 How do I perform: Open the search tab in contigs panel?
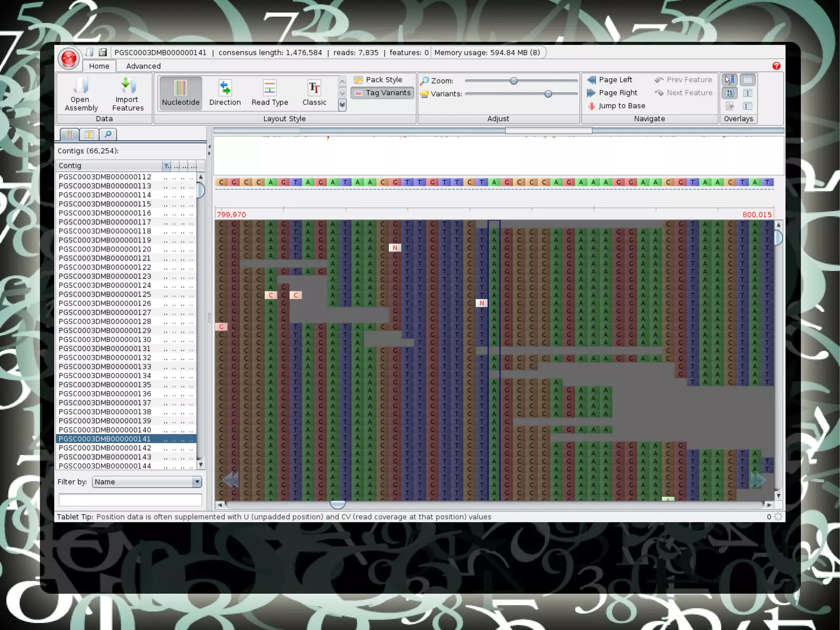point(108,134)
